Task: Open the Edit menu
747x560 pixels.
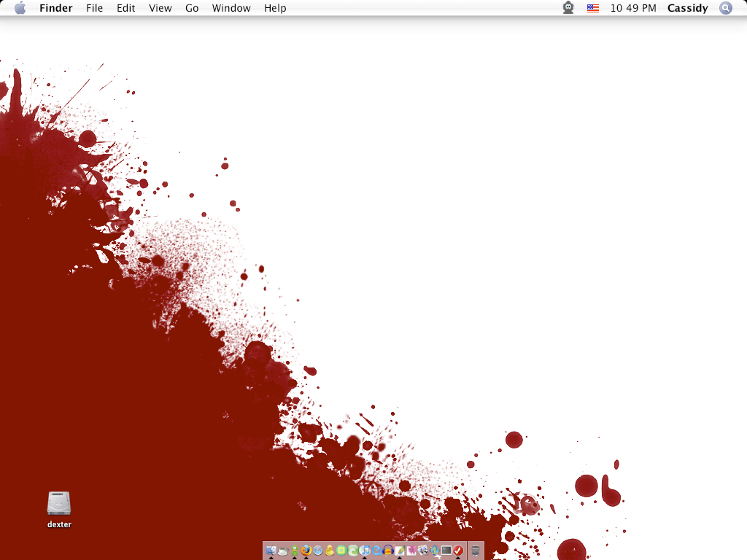Action: pyautogui.click(x=125, y=8)
